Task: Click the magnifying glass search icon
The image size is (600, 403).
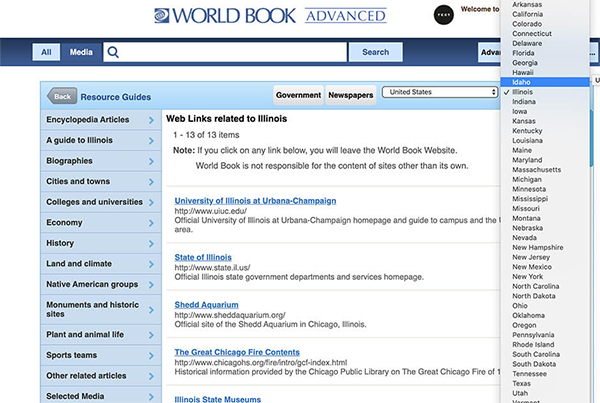Action: (113, 52)
